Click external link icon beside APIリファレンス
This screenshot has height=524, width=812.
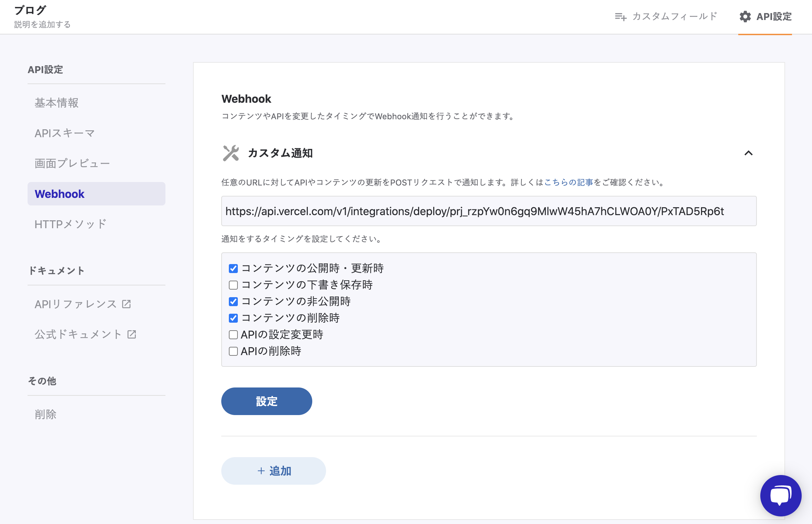[x=126, y=304]
